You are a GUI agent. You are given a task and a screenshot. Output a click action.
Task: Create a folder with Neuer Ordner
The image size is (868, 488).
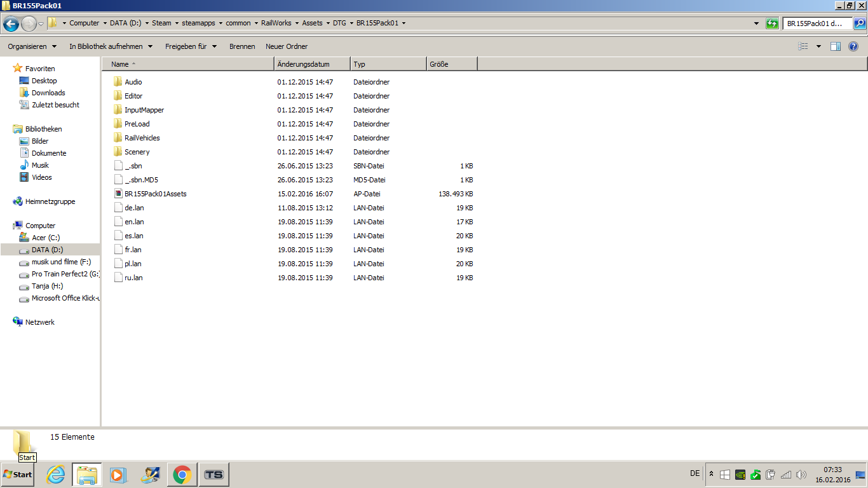coord(287,46)
